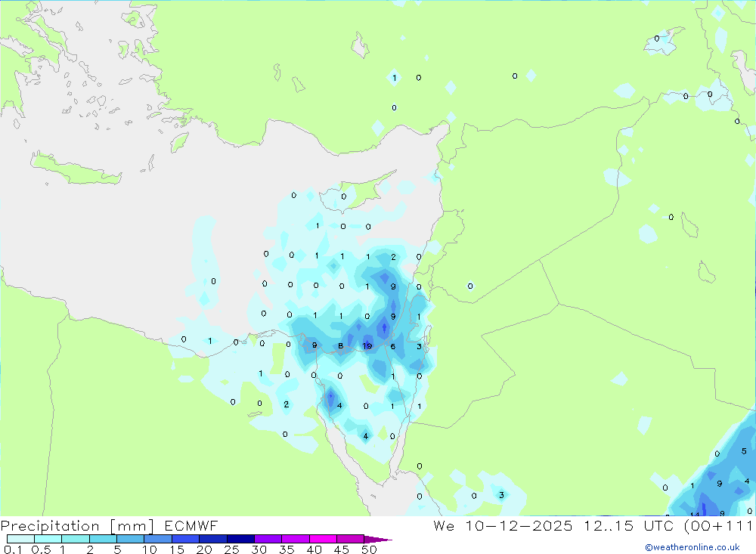Click the legend label '0.1'
Screen dimensions: 756x554
(13, 549)
